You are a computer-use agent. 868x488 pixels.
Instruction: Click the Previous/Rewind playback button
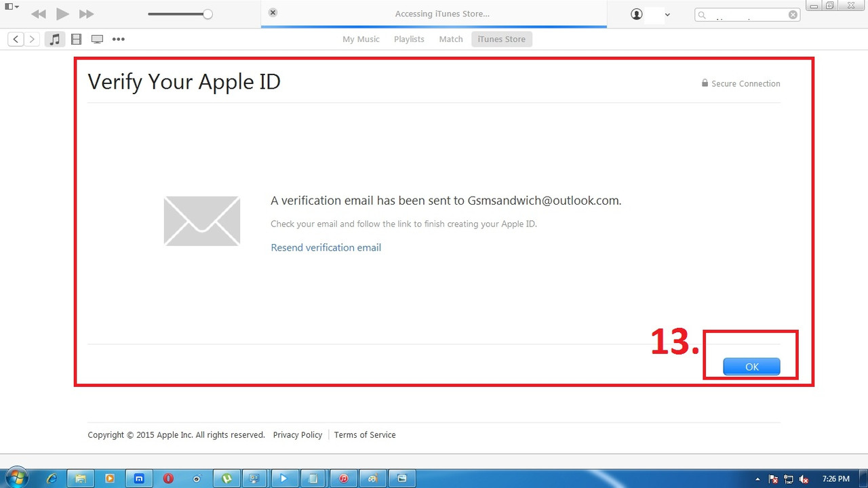click(x=39, y=14)
